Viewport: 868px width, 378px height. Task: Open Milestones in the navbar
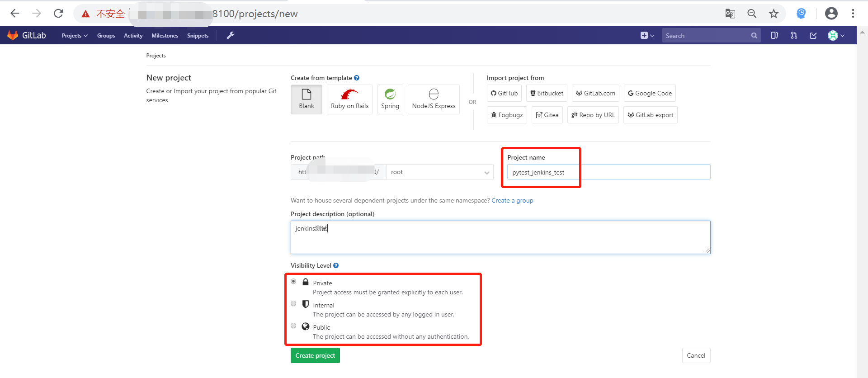165,36
